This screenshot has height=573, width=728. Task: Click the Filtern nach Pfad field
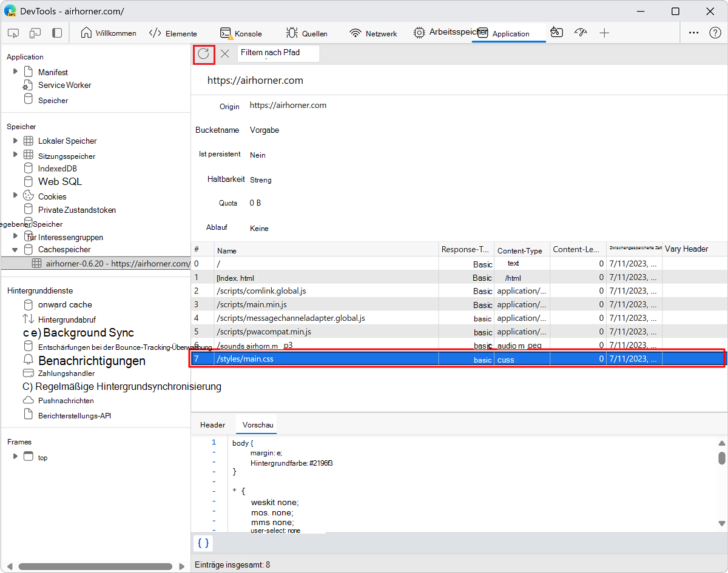coord(278,53)
